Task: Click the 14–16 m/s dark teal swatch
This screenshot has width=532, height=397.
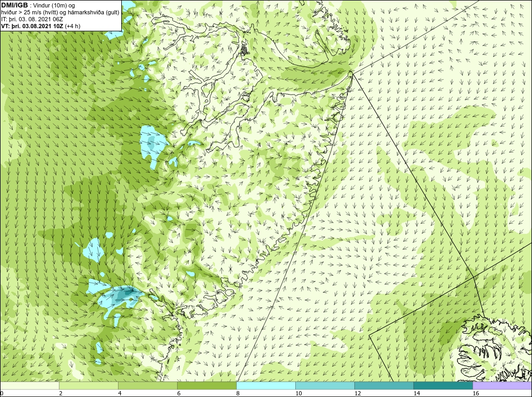Action: coord(443,386)
